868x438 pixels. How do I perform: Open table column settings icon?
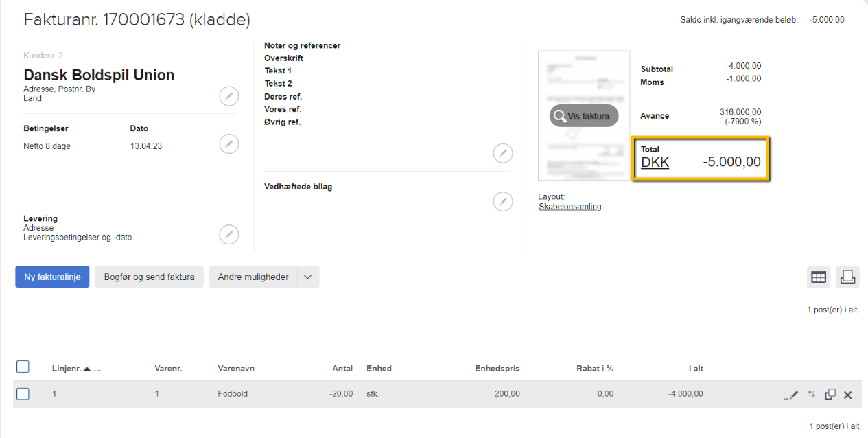coord(818,277)
